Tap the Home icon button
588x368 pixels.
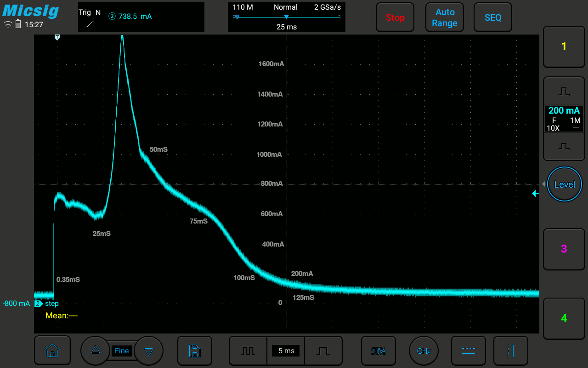[52, 351]
